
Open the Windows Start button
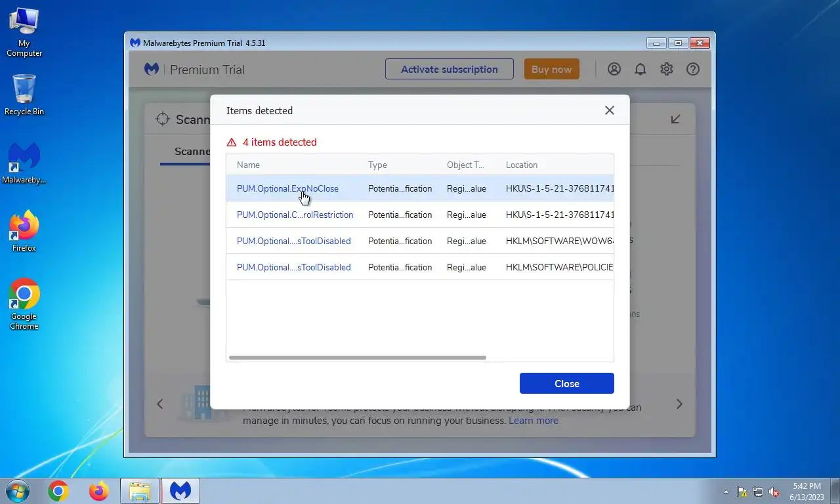[x=16, y=491]
